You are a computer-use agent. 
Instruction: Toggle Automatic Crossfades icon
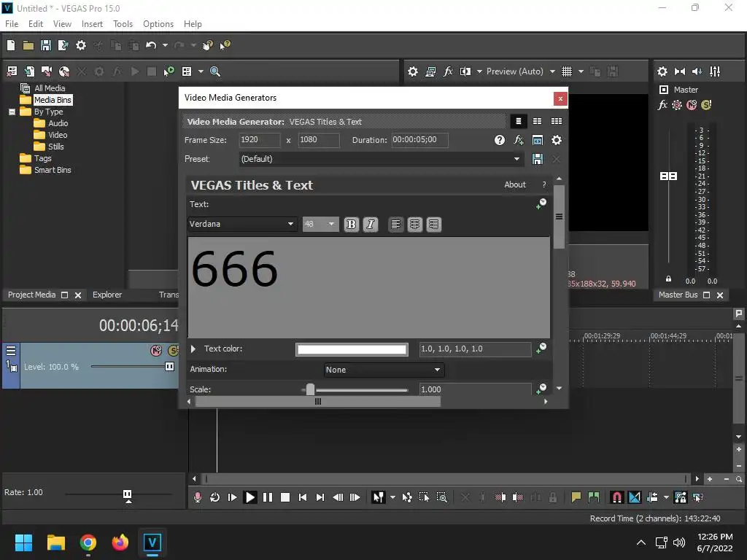pyautogui.click(x=635, y=497)
